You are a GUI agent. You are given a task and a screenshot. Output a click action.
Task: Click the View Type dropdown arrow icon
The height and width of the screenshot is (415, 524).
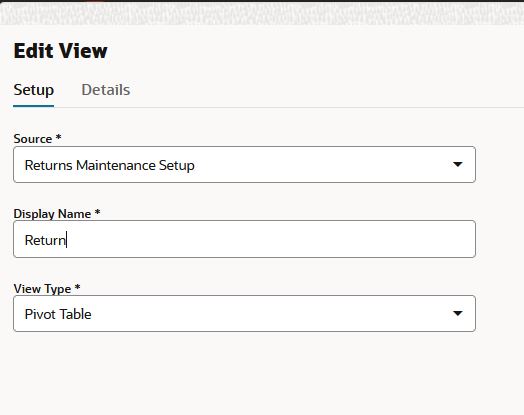pos(457,313)
